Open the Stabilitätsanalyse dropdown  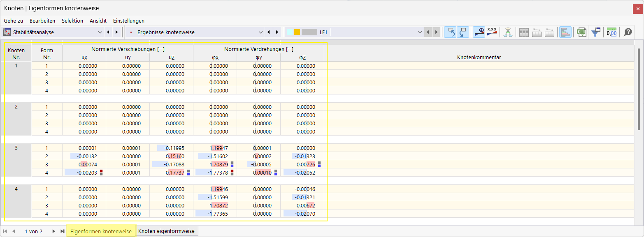[x=100, y=32]
